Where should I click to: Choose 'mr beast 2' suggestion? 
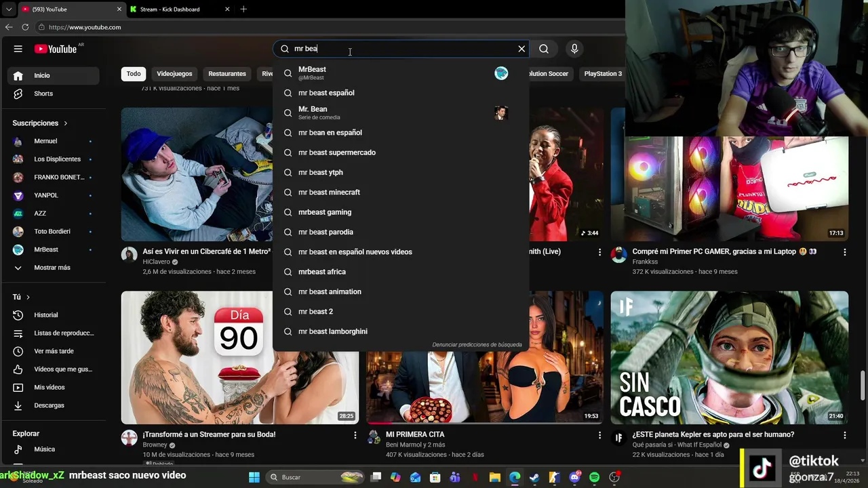click(401, 312)
